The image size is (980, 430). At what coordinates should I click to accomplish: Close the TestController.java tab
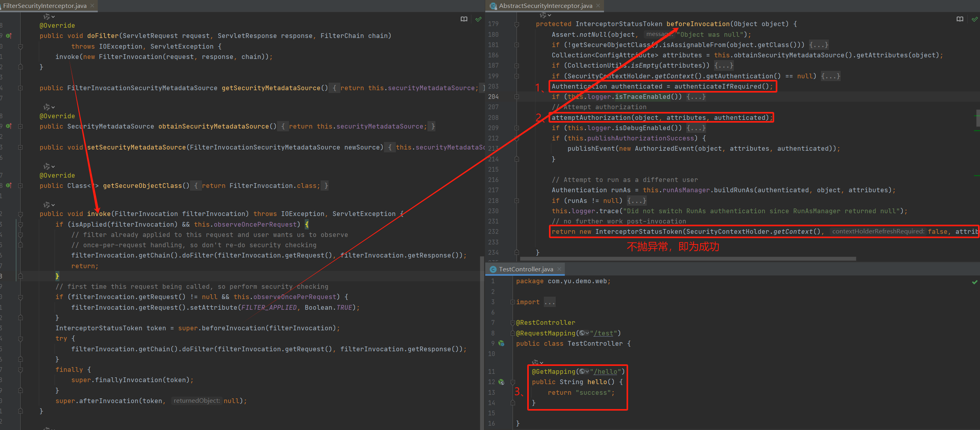tap(559, 269)
